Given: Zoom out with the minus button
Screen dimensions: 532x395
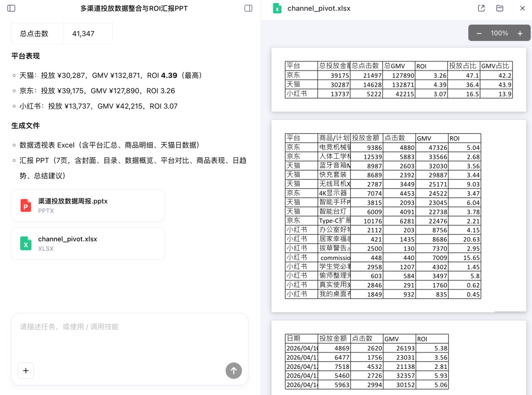Looking at the screenshot, I should tap(479, 34).
